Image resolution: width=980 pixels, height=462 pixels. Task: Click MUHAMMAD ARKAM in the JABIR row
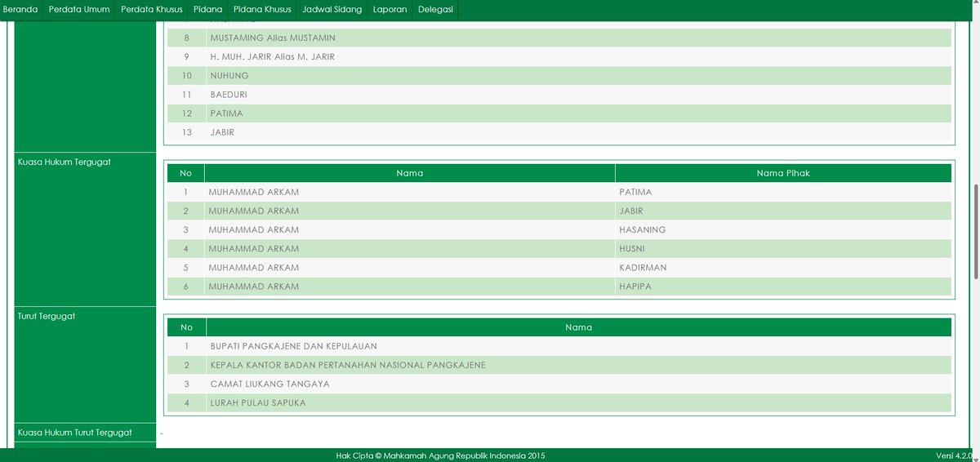coord(254,211)
